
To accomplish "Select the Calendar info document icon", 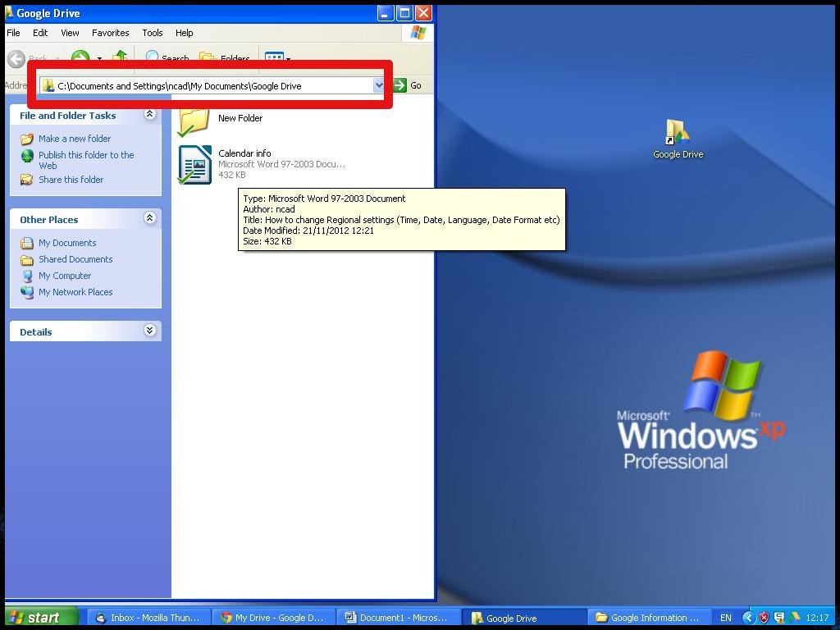I will click(194, 164).
